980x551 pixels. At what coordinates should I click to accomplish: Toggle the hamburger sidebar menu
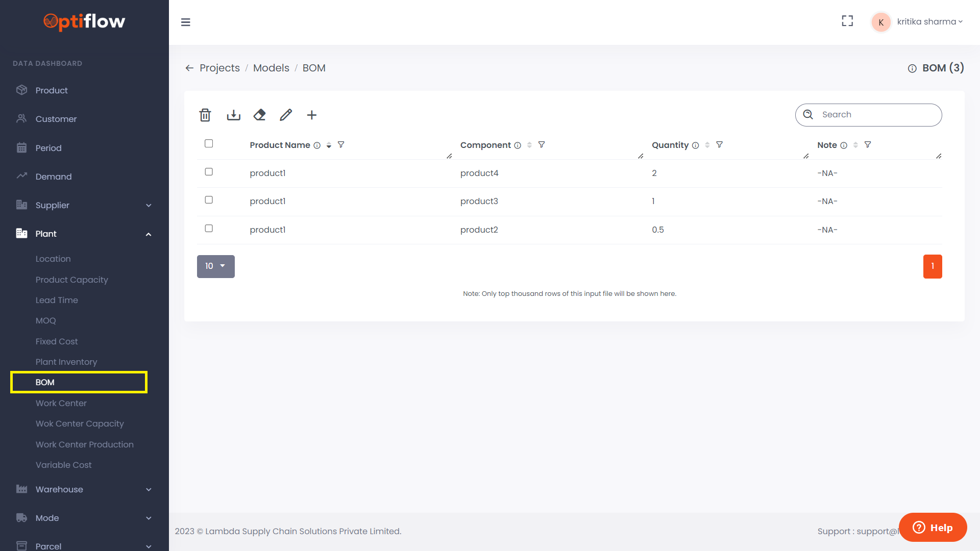186,22
